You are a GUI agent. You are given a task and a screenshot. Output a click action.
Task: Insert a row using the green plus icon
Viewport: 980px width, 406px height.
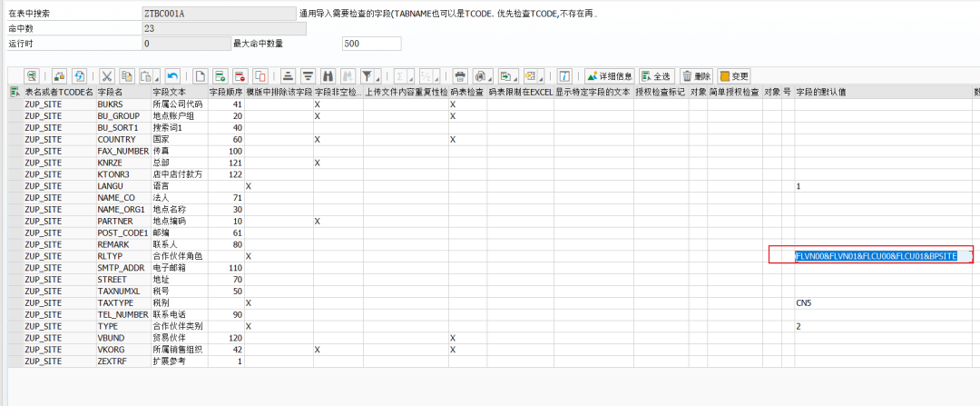220,76
